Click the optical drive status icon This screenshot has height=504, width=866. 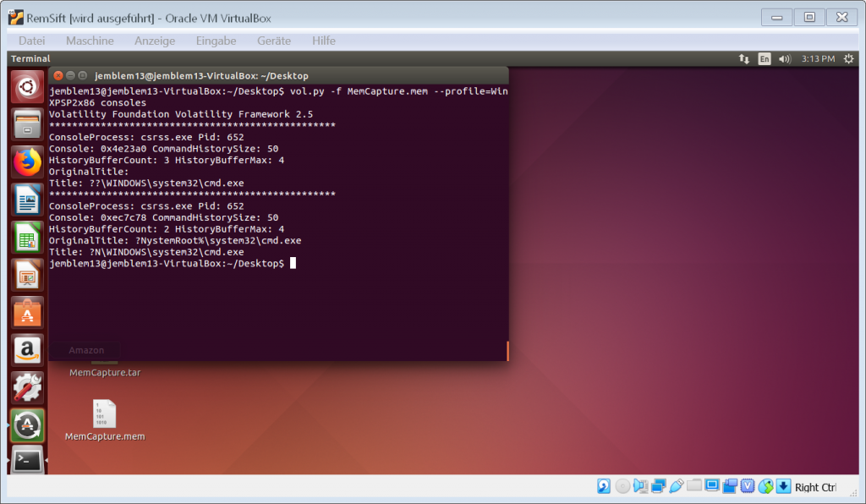(622, 486)
